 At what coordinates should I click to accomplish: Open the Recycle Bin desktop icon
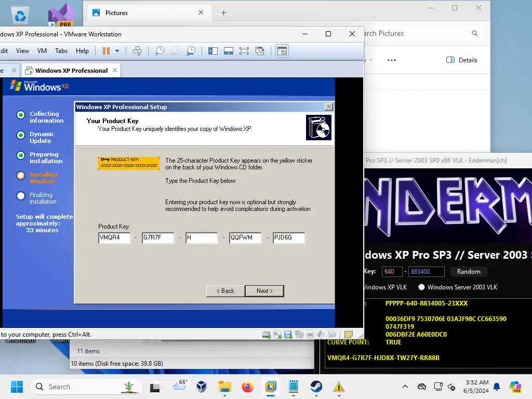pos(20,16)
